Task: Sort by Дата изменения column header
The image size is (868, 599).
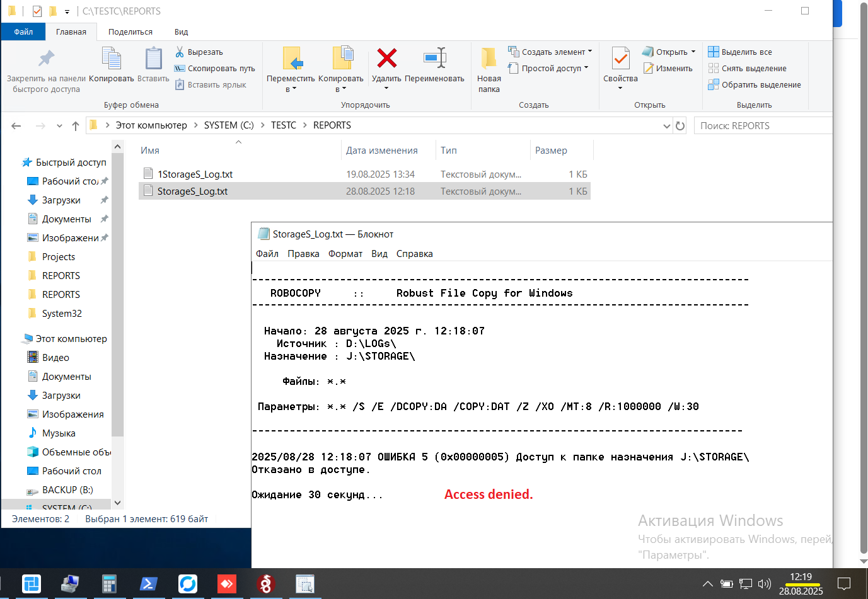Action: click(381, 151)
